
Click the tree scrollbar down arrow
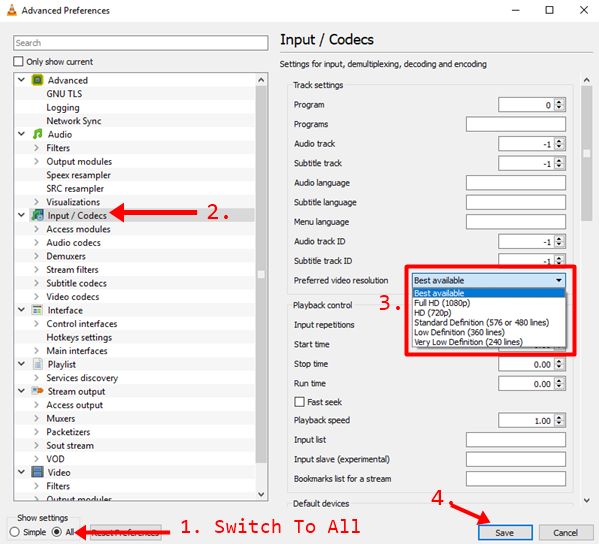[261, 494]
